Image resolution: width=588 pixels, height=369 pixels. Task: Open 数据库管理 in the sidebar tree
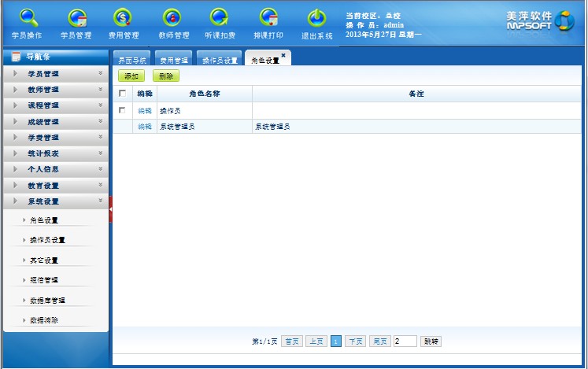[47, 301]
